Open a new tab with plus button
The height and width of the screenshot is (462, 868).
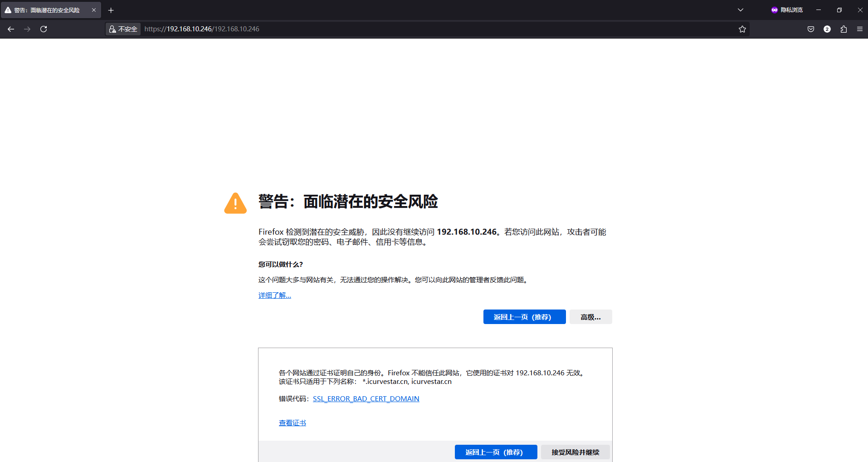[111, 10]
